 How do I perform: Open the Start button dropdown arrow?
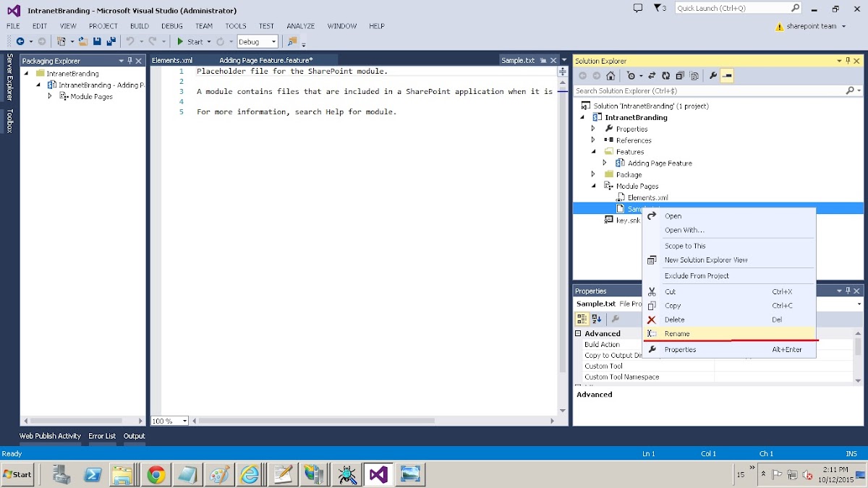point(209,42)
